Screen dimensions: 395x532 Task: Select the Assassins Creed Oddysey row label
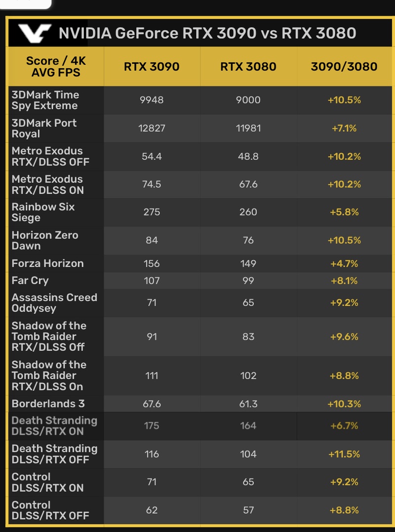[x=54, y=303]
